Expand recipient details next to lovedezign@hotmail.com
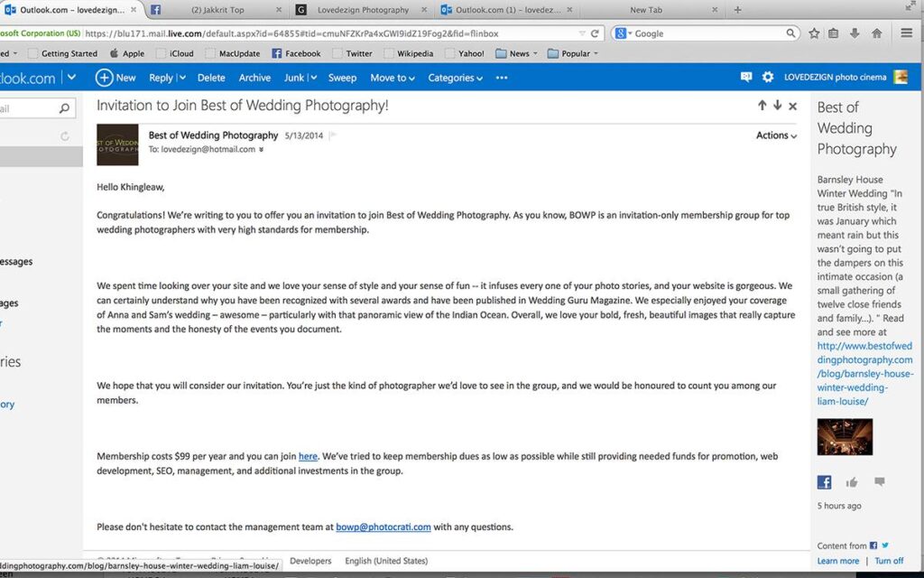Image resolution: width=924 pixels, height=578 pixels. click(261, 150)
